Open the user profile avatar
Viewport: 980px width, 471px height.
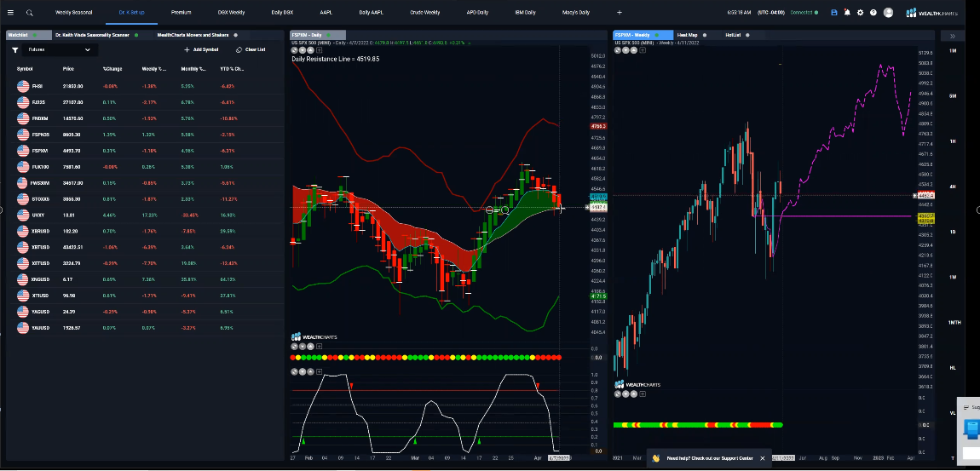coord(888,13)
